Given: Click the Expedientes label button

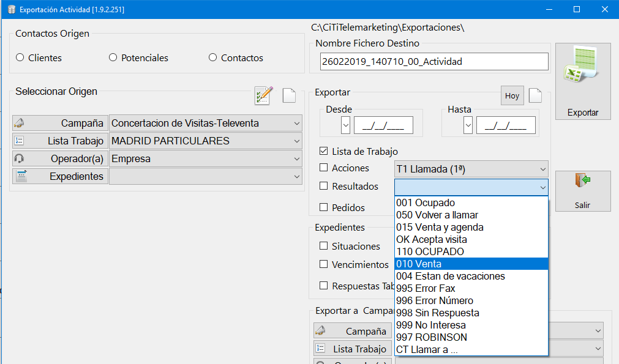Looking at the screenshot, I should [60, 176].
